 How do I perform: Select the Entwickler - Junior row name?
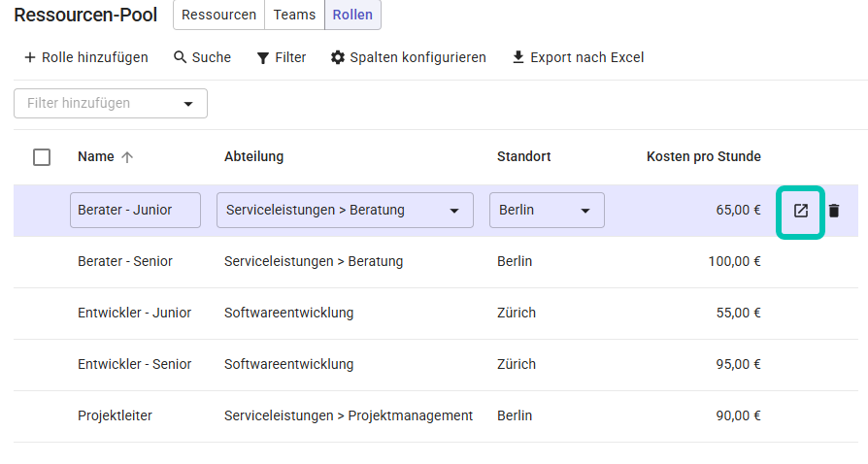135,313
